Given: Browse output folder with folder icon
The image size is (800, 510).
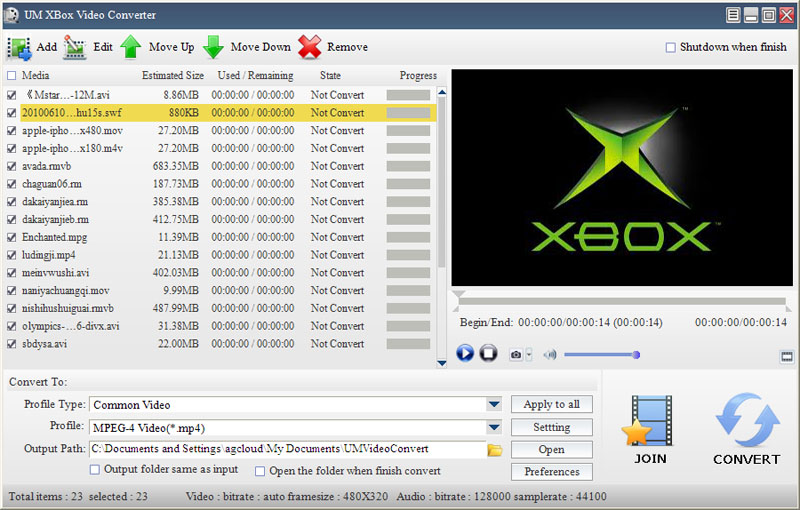Looking at the screenshot, I should click(x=494, y=450).
